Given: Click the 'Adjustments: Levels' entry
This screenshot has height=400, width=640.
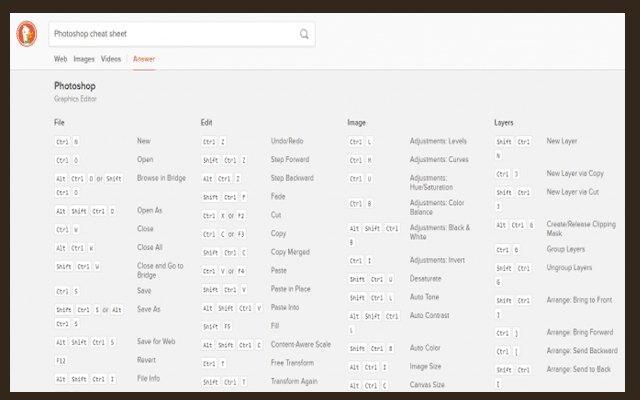Looking at the screenshot, I should [438, 142].
